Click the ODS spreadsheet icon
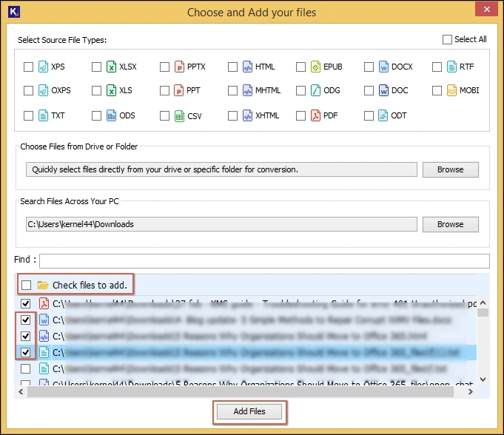504x435 pixels. tap(111, 115)
